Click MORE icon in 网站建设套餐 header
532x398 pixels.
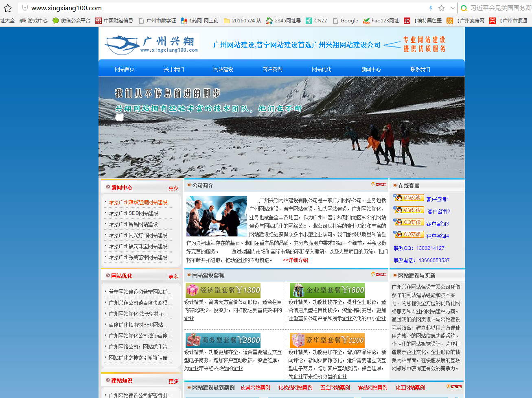click(x=379, y=274)
